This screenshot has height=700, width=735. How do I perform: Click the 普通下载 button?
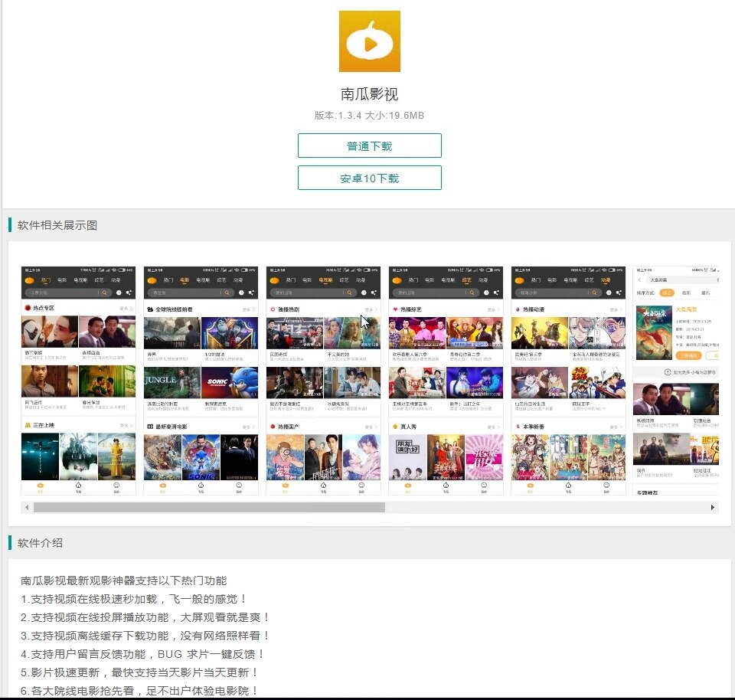[370, 146]
